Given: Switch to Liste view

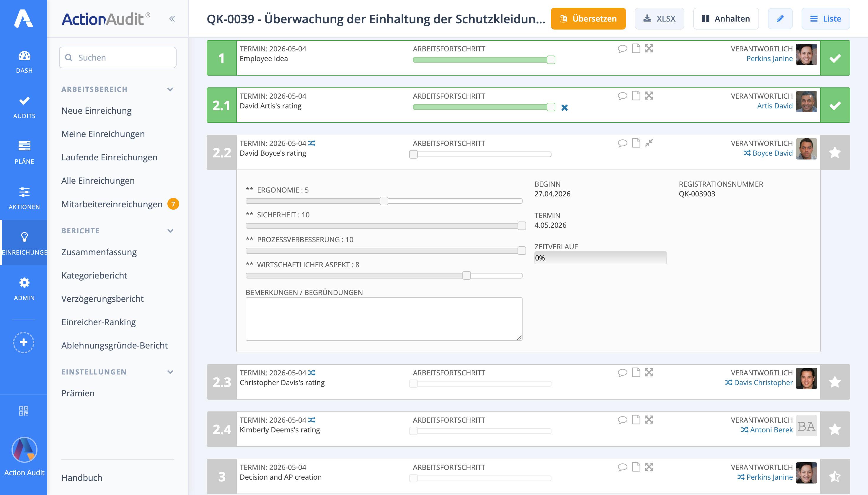Looking at the screenshot, I should pyautogui.click(x=825, y=19).
